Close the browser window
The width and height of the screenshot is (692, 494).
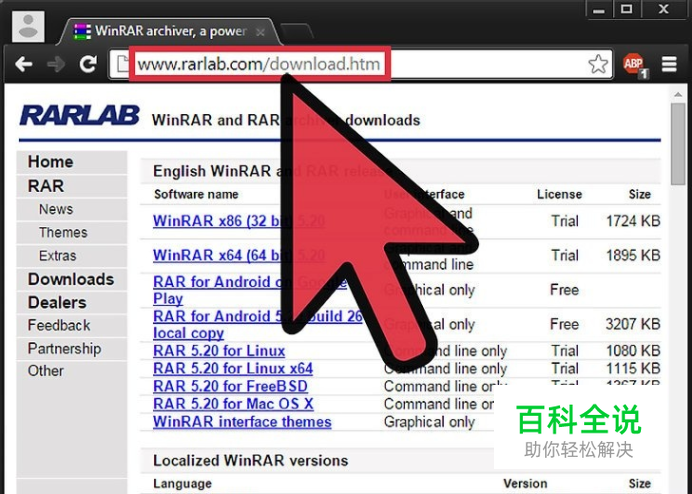coord(663,9)
